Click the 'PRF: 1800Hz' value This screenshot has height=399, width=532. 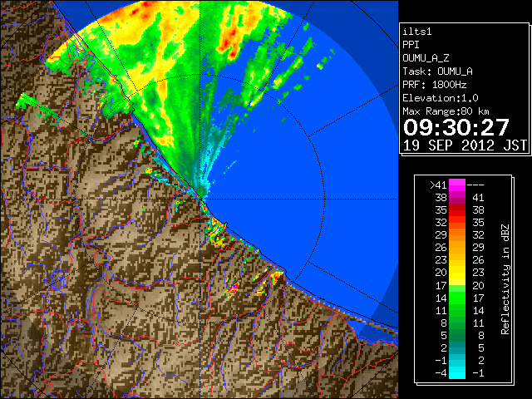[x=435, y=85]
